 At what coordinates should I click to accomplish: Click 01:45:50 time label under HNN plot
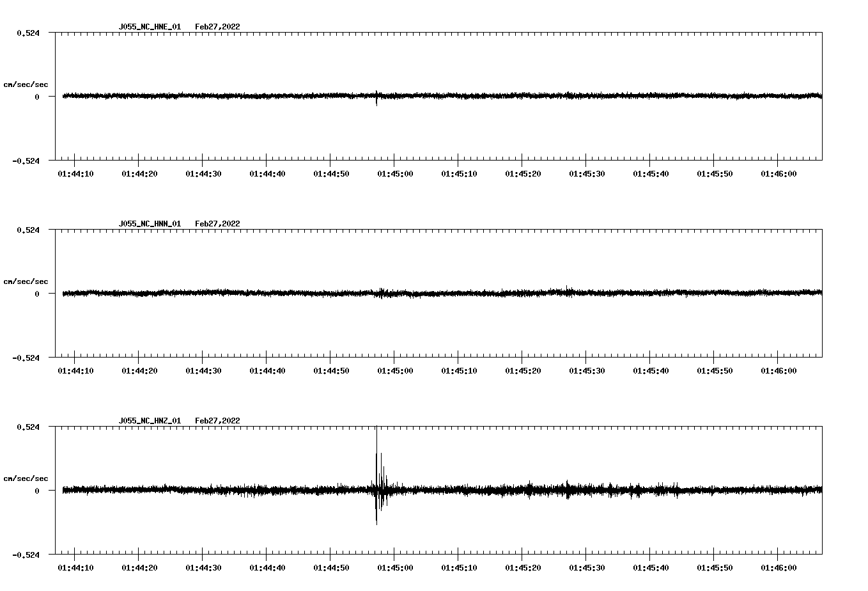715,371
